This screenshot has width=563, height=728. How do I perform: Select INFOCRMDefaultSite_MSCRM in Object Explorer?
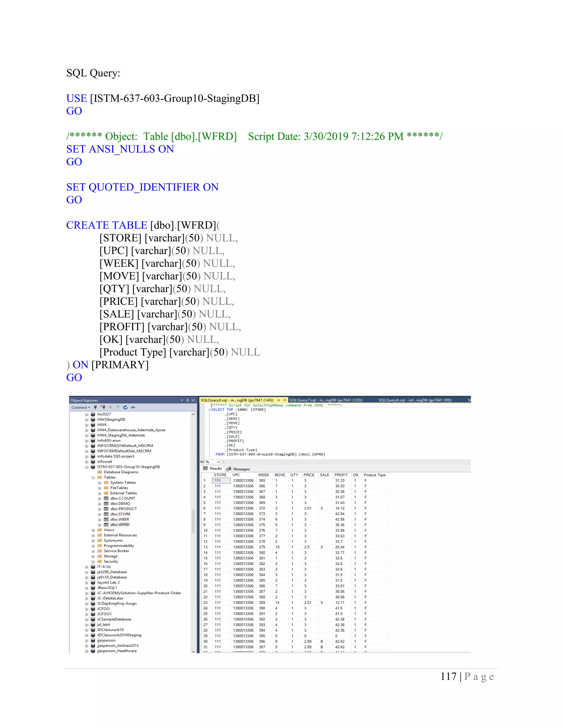(x=125, y=451)
